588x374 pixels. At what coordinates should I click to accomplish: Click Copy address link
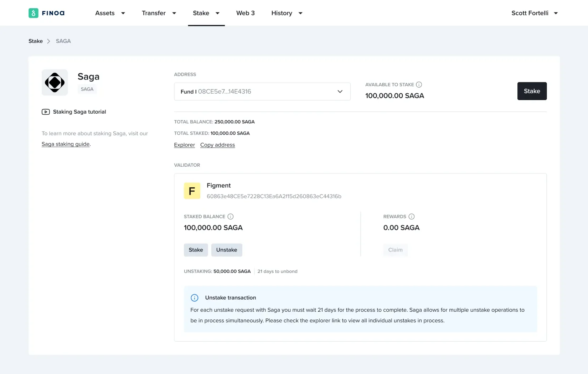(x=218, y=145)
